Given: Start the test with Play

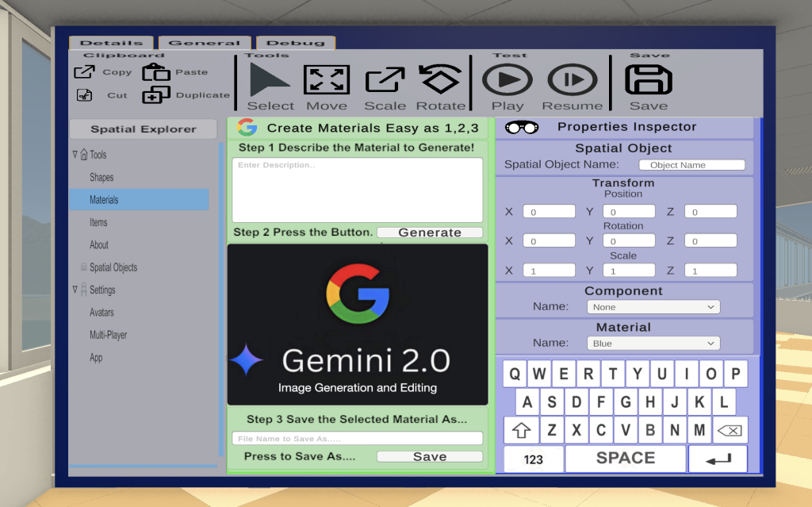Looking at the screenshot, I should click(x=507, y=80).
